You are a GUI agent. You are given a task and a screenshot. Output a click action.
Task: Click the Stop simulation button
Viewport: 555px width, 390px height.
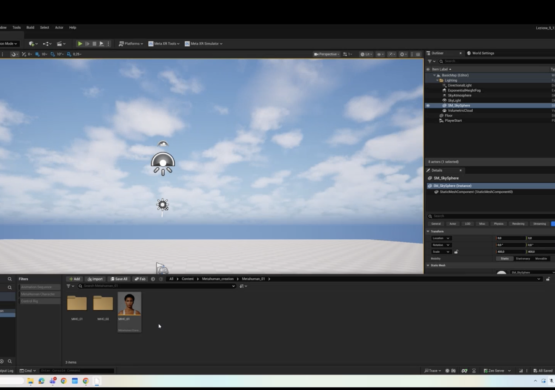(95, 44)
